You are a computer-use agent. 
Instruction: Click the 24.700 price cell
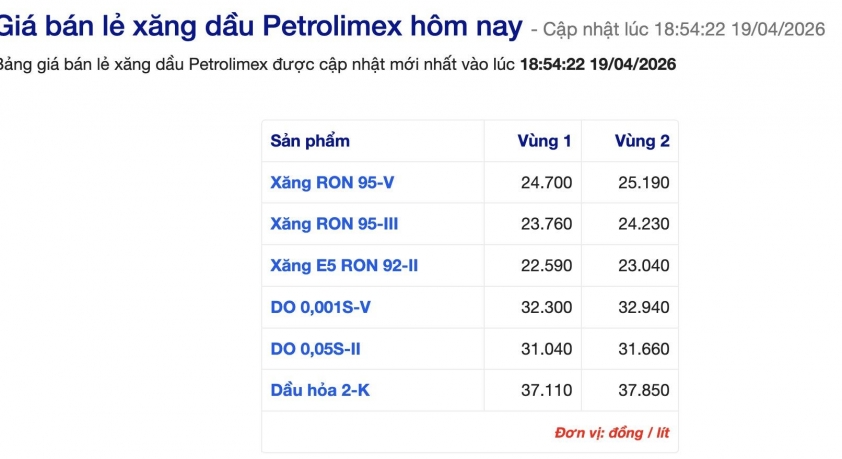click(546, 183)
